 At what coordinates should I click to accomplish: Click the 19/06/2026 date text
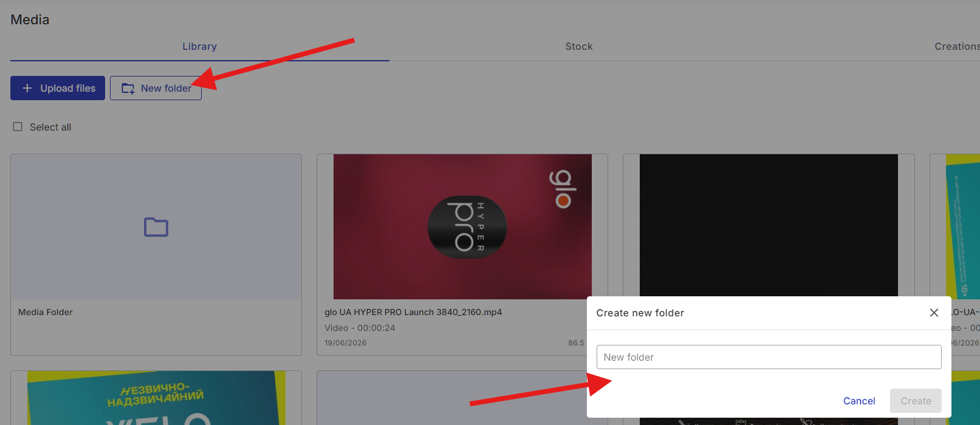click(345, 343)
